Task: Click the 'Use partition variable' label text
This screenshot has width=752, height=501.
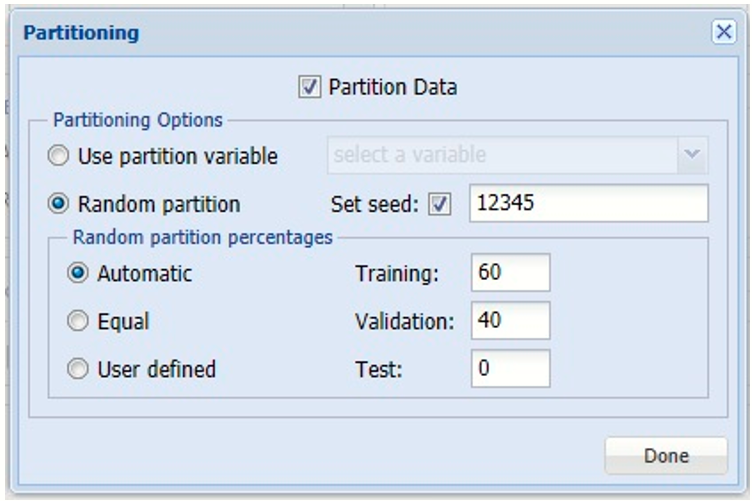Action: (x=177, y=157)
